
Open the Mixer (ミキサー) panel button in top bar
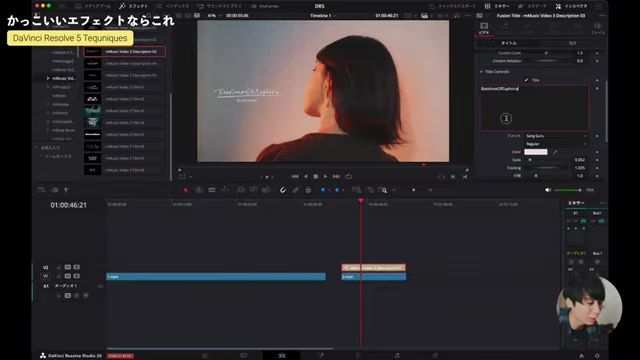497,6
